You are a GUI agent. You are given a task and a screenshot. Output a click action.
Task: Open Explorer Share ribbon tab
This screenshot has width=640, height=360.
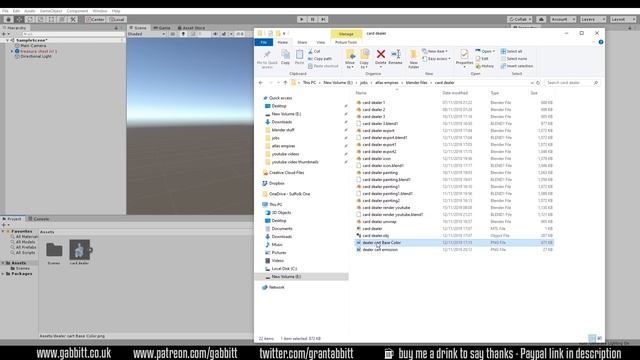(302, 42)
